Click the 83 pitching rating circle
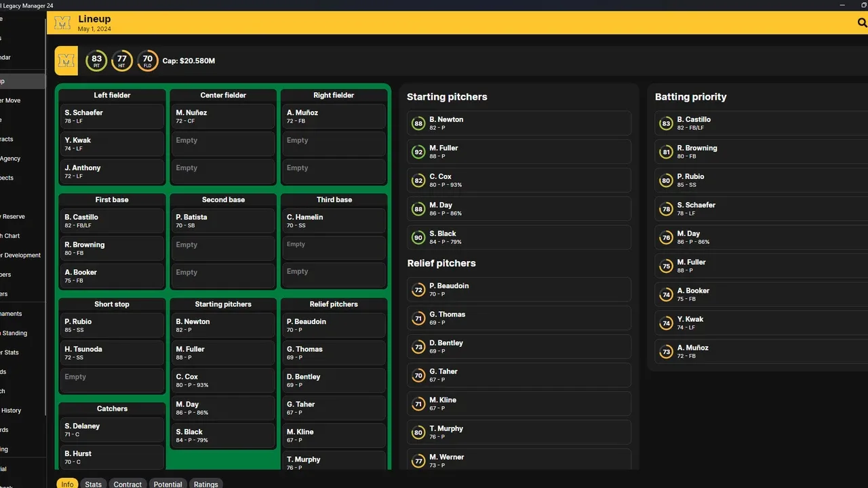 tap(96, 61)
